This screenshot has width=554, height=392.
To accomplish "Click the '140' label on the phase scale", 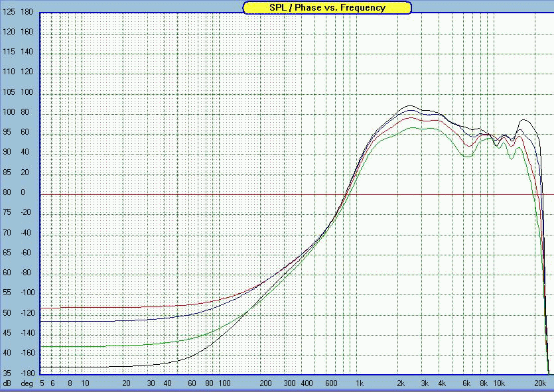I will (27, 52).
